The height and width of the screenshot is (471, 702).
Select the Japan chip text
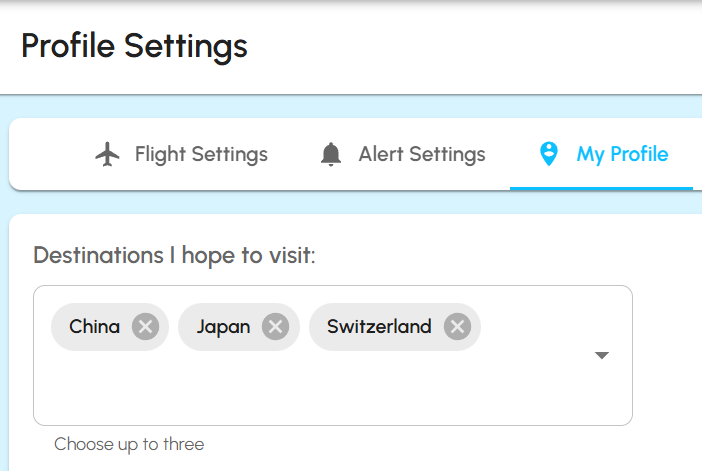[223, 327]
